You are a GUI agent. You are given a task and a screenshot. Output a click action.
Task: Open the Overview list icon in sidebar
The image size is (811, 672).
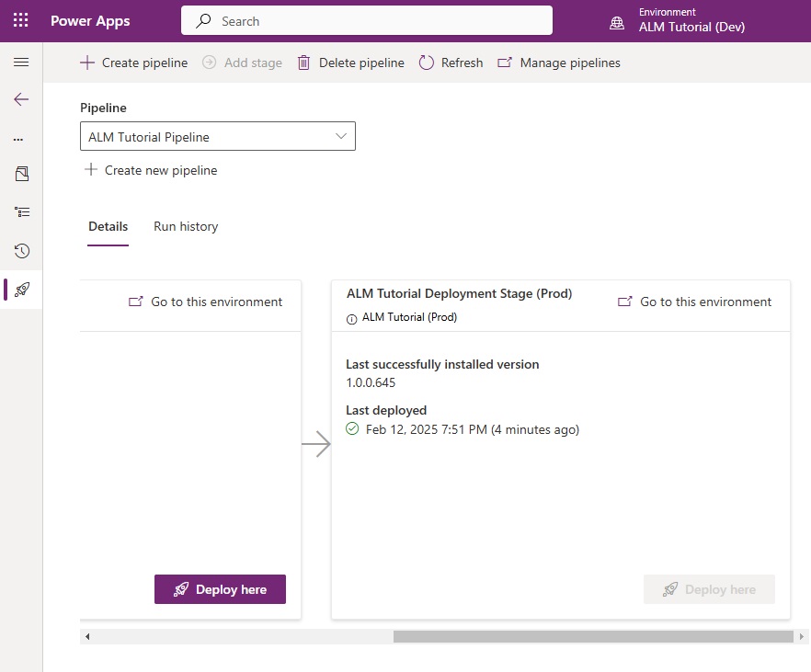click(x=22, y=212)
